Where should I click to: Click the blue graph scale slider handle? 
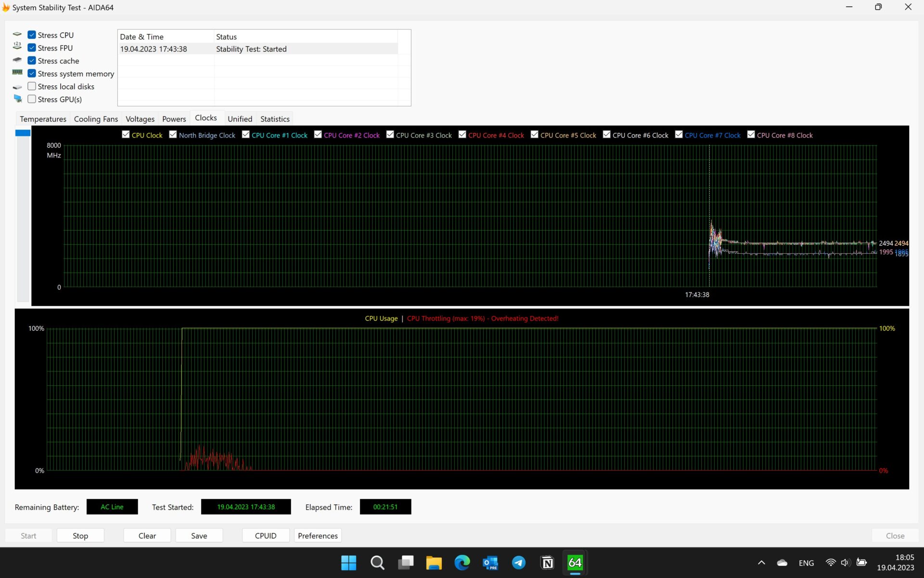tap(23, 133)
